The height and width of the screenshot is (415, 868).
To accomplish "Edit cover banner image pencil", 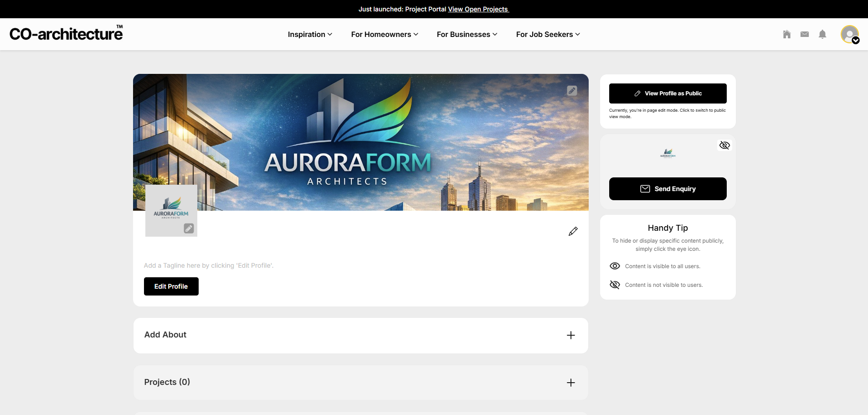I will coord(572,91).
